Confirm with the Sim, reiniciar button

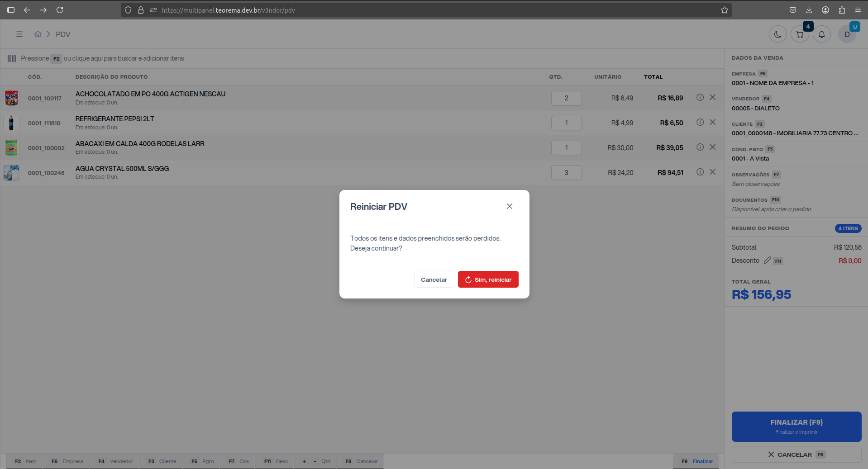pos(488,280)
